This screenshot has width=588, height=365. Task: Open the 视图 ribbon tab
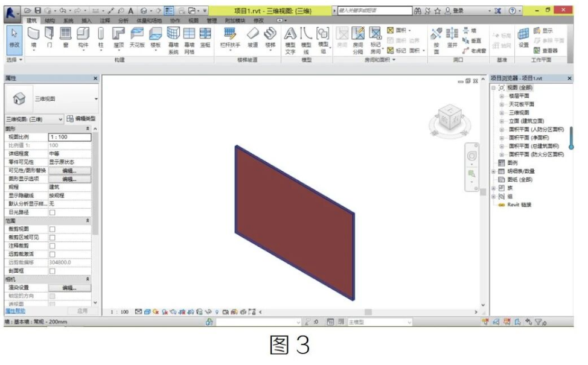tap(193, 21)
